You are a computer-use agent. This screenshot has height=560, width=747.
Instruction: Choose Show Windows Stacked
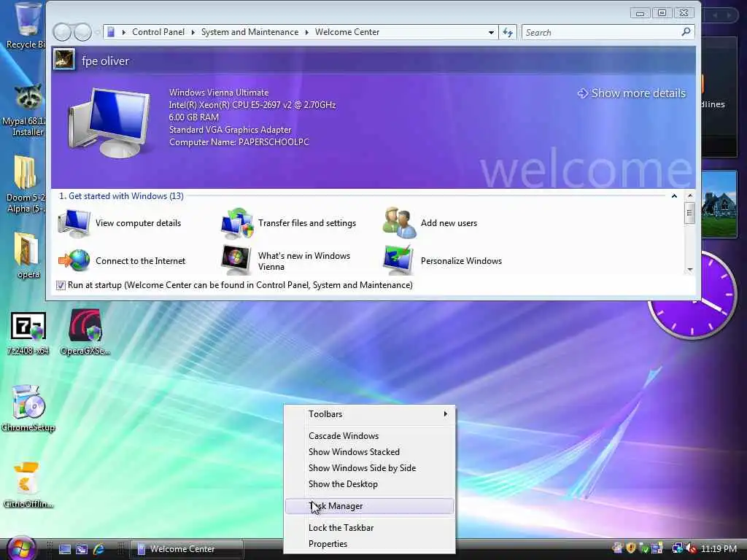click(369, 452)
